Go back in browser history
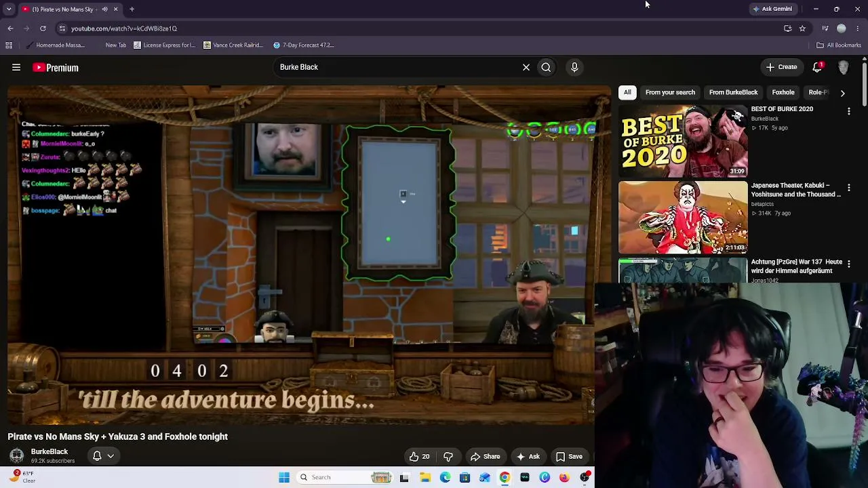 click(x=10, y=28)
